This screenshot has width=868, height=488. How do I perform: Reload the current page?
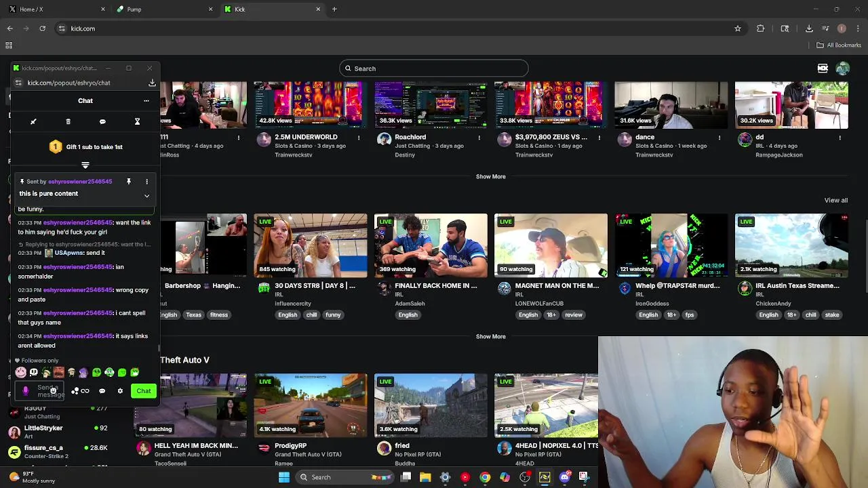(x=42, y=28)
